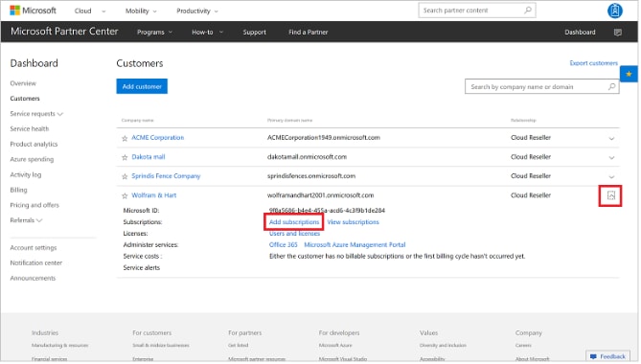Open Dakota mall customer link
Image resolution: width=641 pixels, height=364 pixels.
[x=149, y=157]
